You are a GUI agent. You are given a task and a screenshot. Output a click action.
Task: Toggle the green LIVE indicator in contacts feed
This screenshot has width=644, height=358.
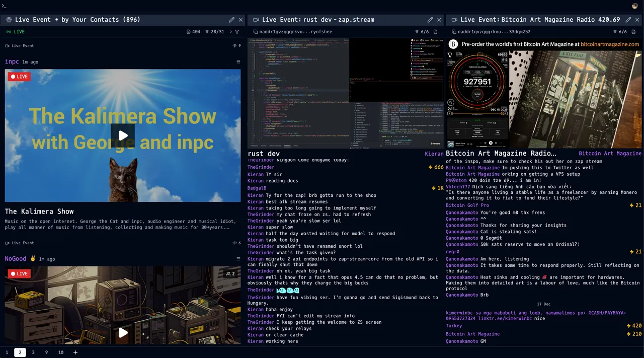(x=15, y=32)
